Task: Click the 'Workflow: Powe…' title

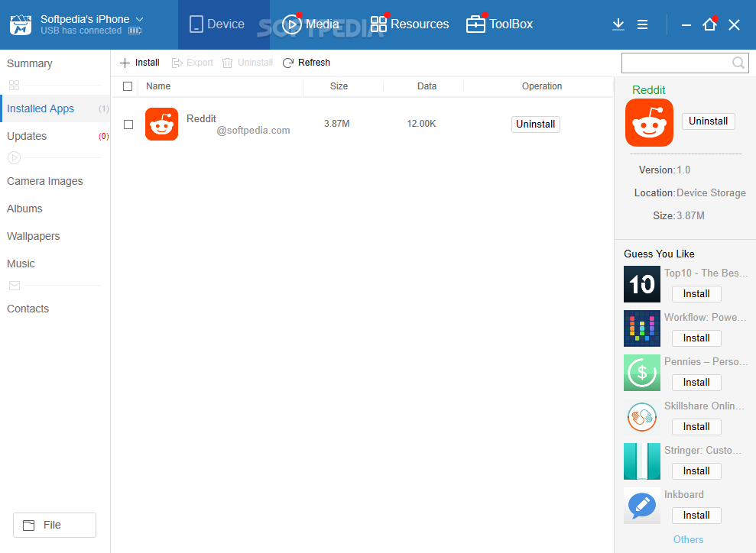Action: pos(705,318)
